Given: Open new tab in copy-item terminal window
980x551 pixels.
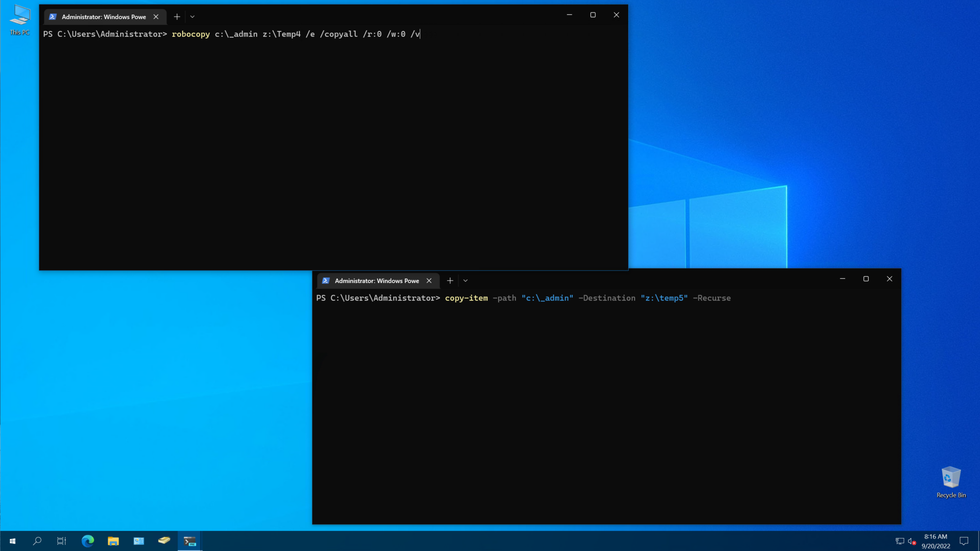Looking at the screenshot, I should click(450, 281).
